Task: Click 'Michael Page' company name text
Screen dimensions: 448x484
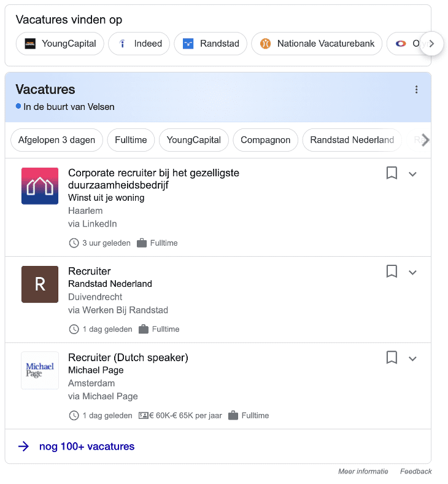Action: [x=96, y=370]
